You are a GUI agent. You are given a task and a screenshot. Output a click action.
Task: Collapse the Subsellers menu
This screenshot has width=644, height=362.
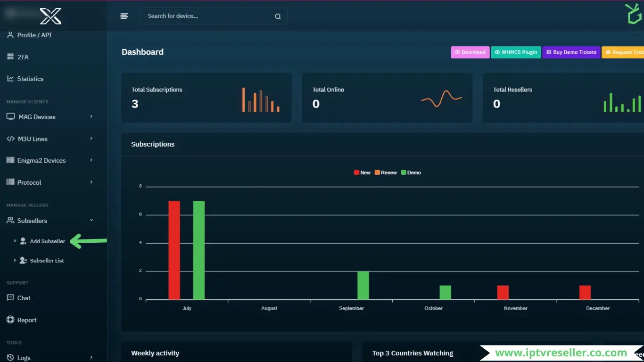pos(91,221)
